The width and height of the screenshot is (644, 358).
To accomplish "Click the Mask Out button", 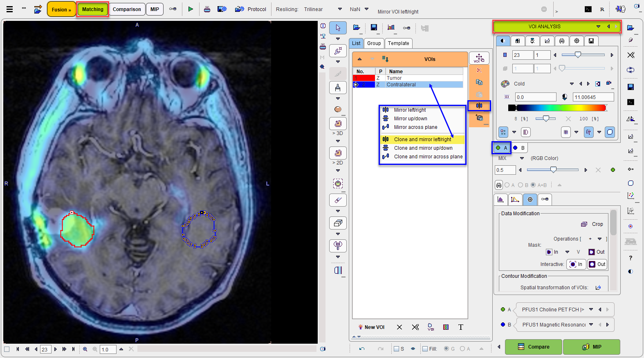I will [x=597, y=252].
